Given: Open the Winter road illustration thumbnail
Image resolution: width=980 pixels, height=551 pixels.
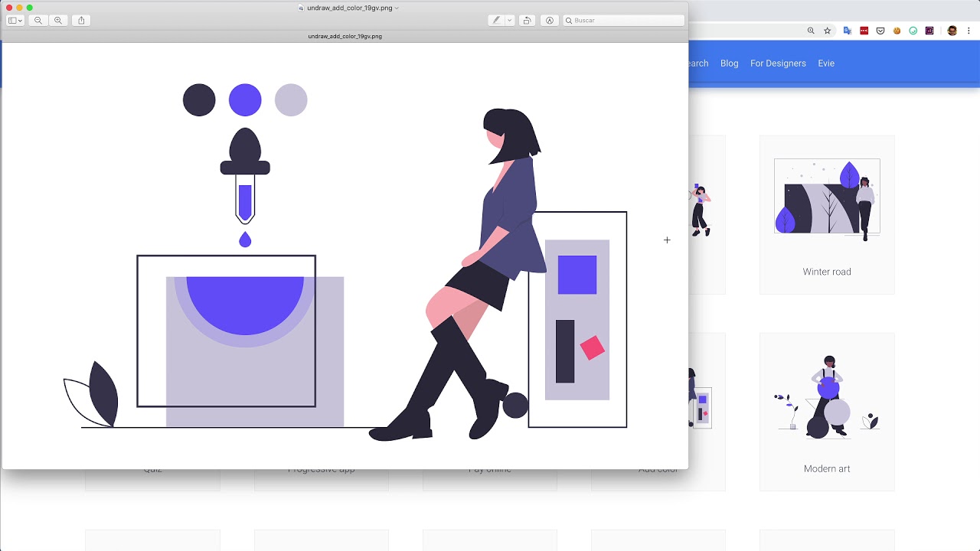Looking at the screenshot, I should point(827,197).
